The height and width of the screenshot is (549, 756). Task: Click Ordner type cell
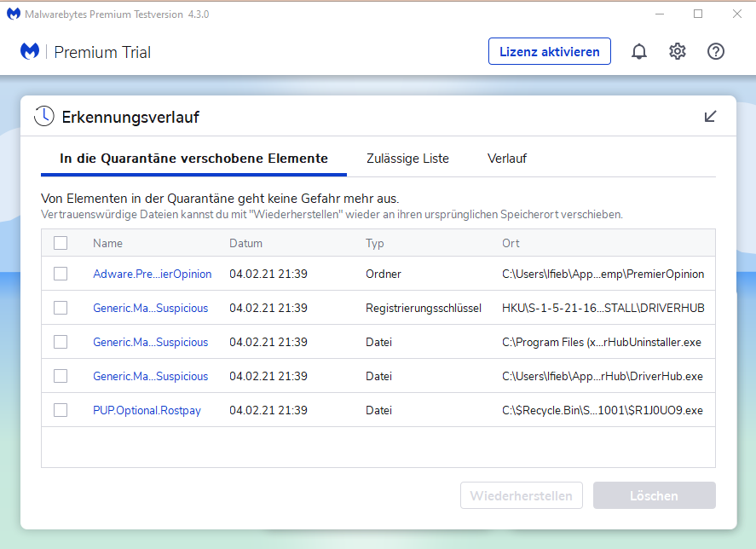[384, 274]
